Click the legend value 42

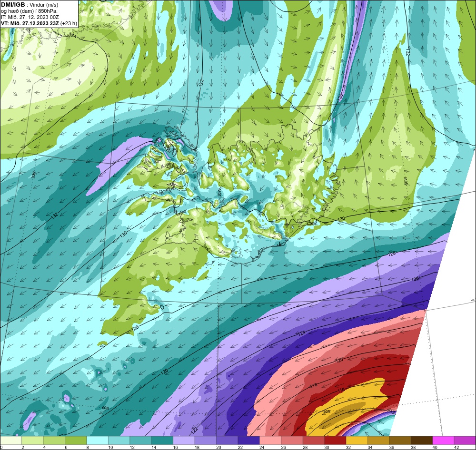click(x=456, y=447)
